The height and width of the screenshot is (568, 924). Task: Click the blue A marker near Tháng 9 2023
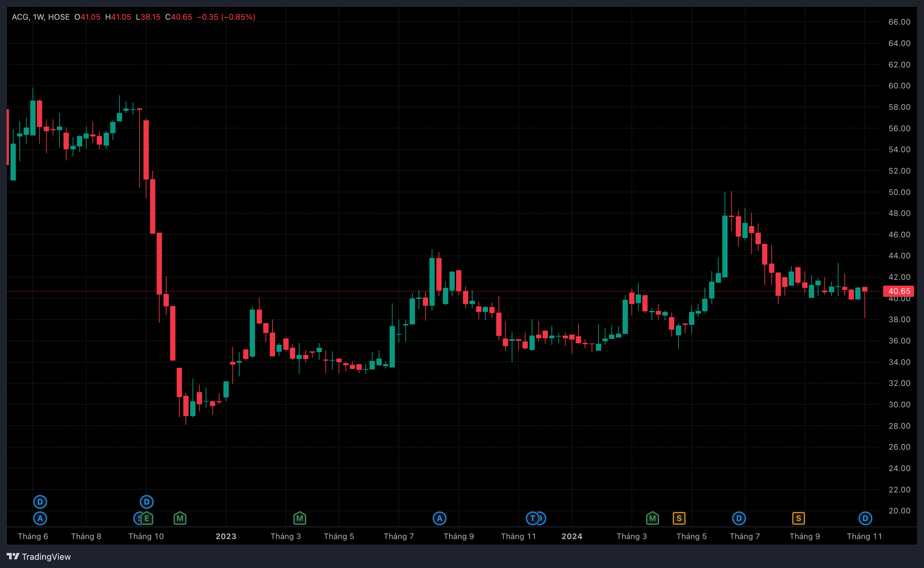[x=440, y=519]
